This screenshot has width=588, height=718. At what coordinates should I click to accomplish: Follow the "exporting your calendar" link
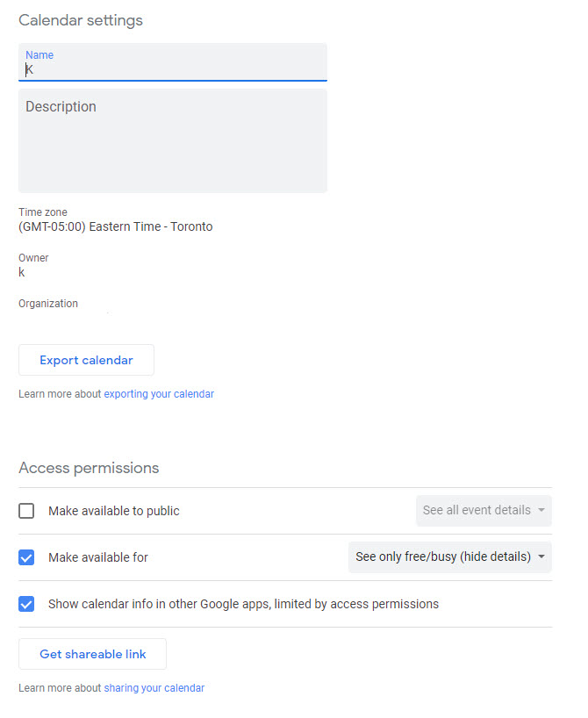[x=159, y=393]
